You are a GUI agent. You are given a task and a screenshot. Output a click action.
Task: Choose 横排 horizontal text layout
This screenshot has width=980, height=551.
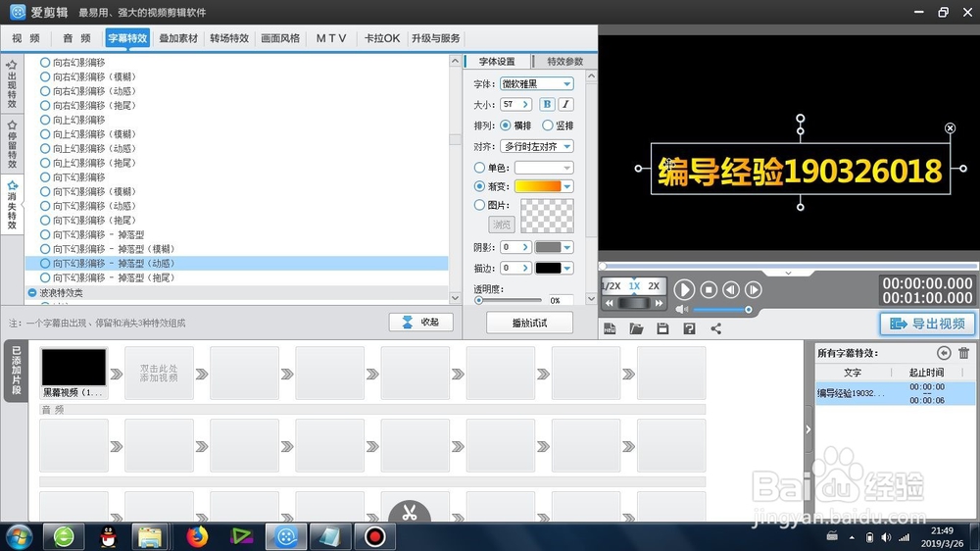pyautogui.click(x=505, y=125)
